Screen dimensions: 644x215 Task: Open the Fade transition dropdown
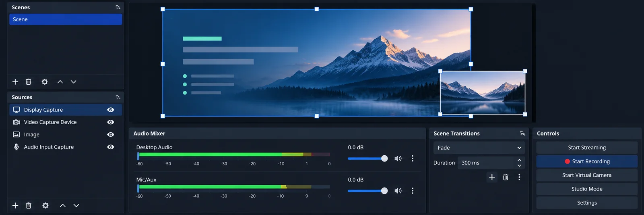click(479, 148)
